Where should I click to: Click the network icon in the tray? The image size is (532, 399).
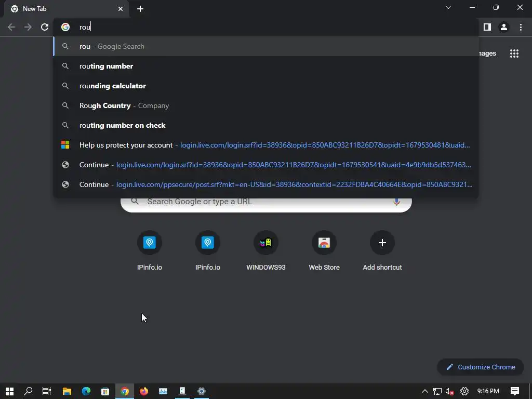click(x=437, y=391)
